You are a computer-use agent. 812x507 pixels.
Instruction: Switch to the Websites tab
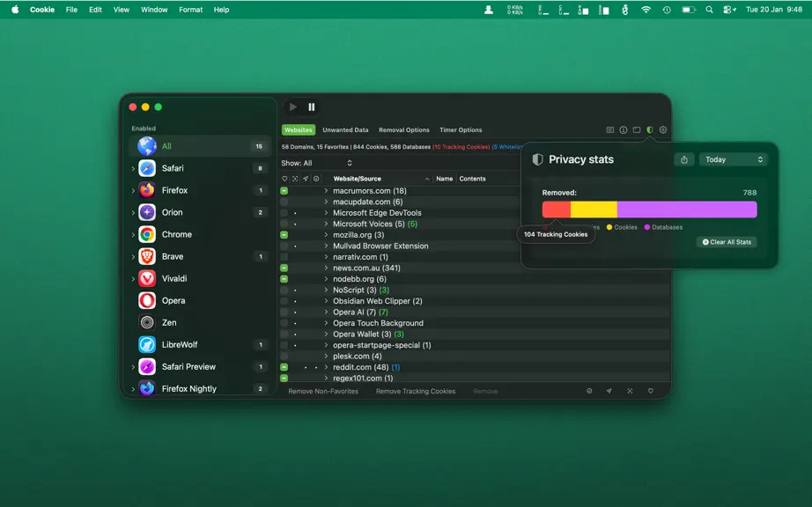click(299, 130)
